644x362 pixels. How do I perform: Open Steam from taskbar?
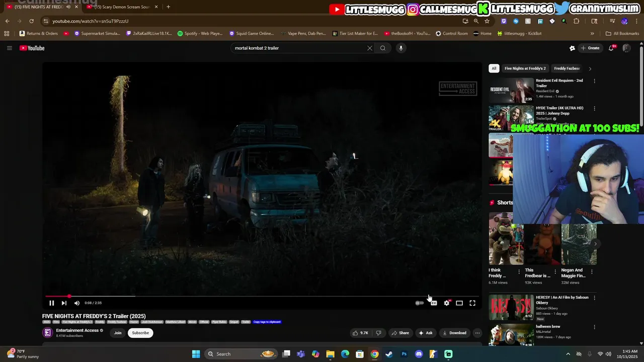(389, 354)
